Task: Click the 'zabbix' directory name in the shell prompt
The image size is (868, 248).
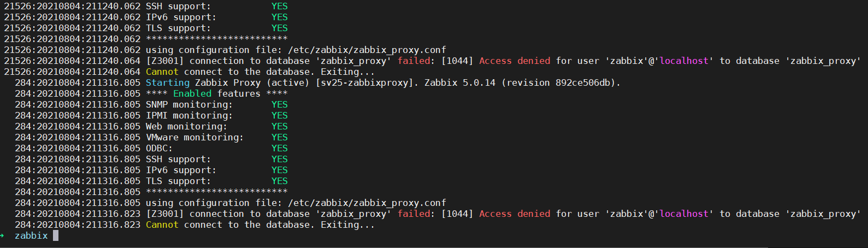Action: point(31,235)
